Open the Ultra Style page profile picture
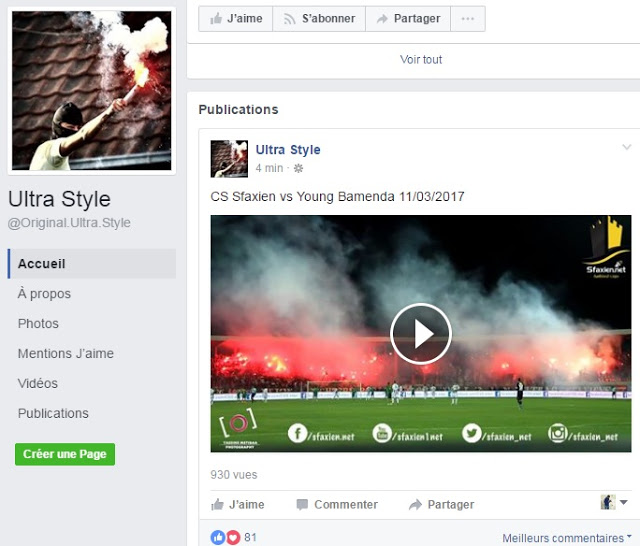 point(92,91)
